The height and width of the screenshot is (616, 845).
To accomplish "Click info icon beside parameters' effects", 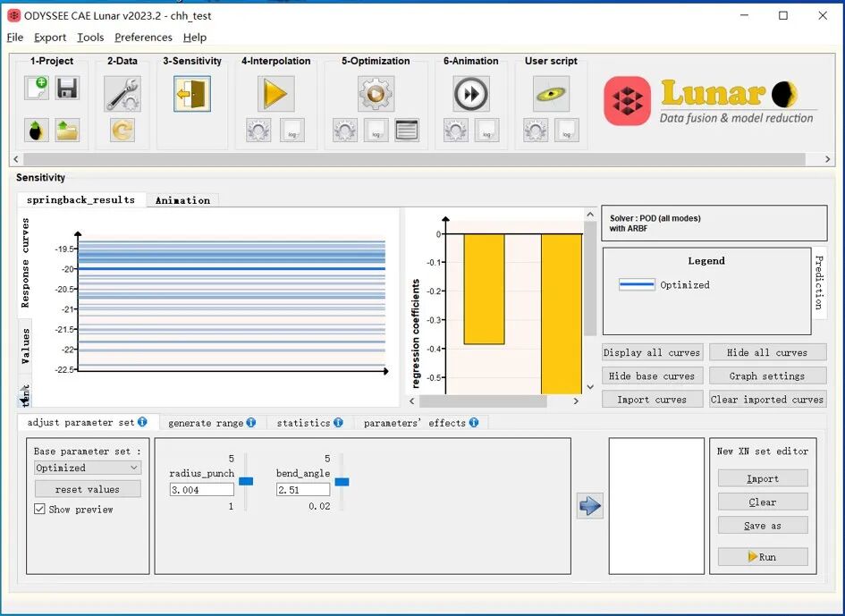I will pos(474,423).
